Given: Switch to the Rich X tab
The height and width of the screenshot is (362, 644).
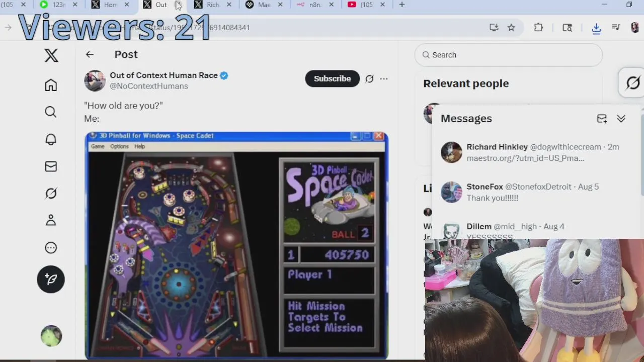Looking at the screenshot, I should pyautogui.click(x=213, y=5).
